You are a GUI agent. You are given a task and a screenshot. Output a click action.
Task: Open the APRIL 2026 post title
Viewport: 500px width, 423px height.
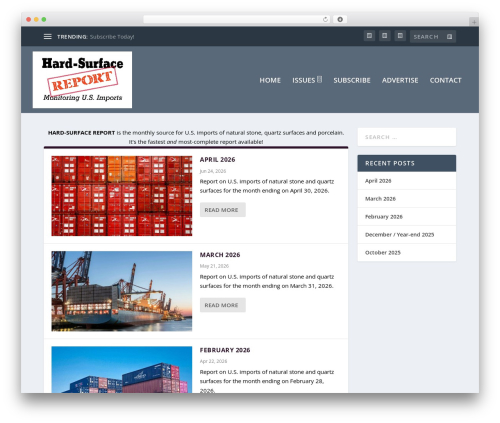pos(217,160)
